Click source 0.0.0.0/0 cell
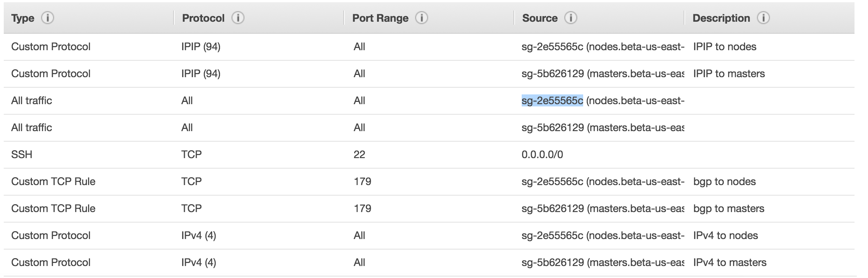This screenshot has width=868, height=278. (542, 154)
